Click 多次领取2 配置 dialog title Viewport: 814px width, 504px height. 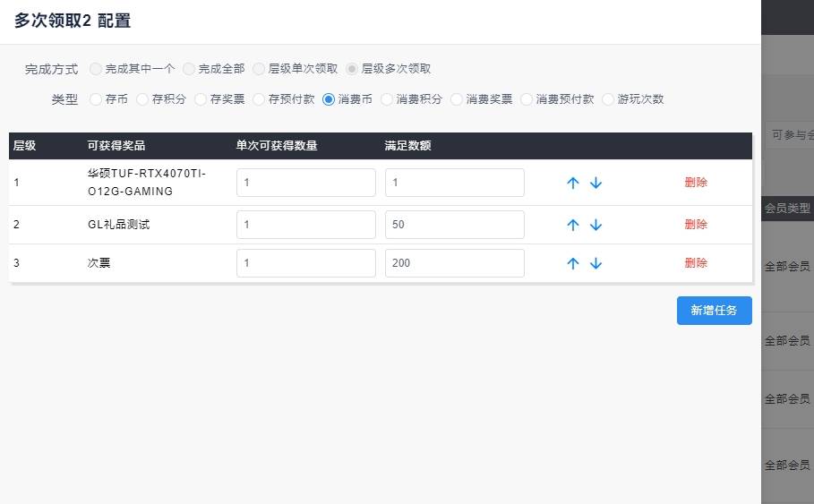(x=73, y=21)
